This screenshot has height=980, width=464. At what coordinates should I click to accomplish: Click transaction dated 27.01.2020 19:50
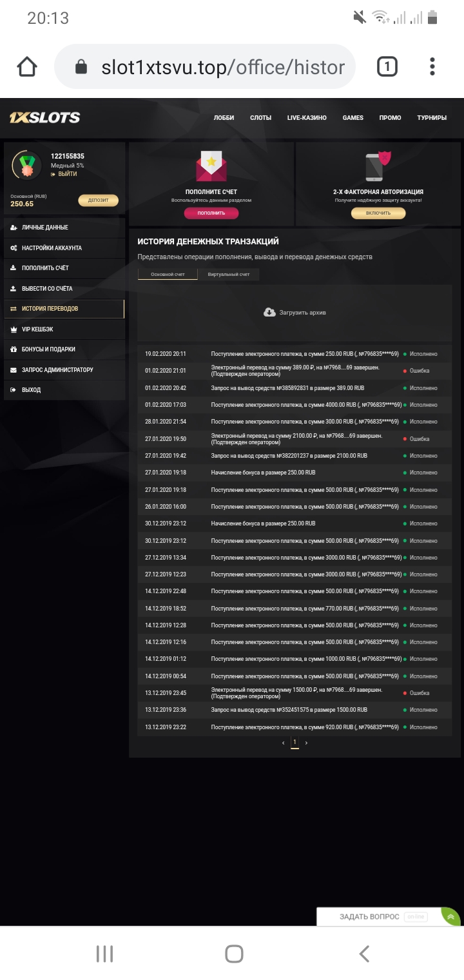[x=295, y=439]
